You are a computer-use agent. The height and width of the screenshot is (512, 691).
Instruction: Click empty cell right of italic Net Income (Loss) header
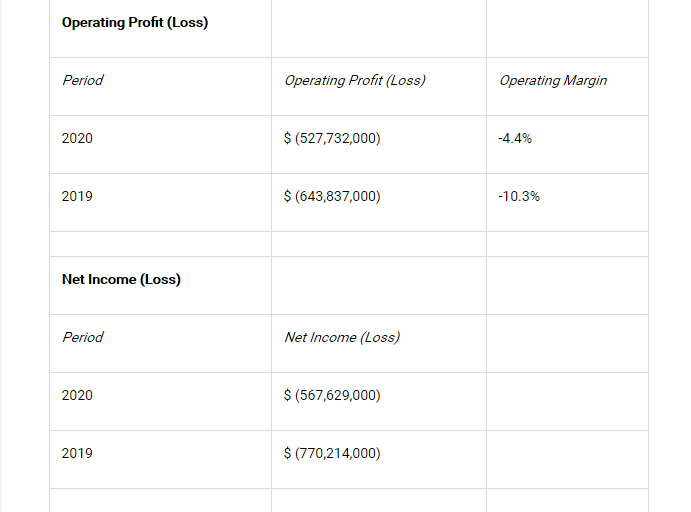[567, 337]
